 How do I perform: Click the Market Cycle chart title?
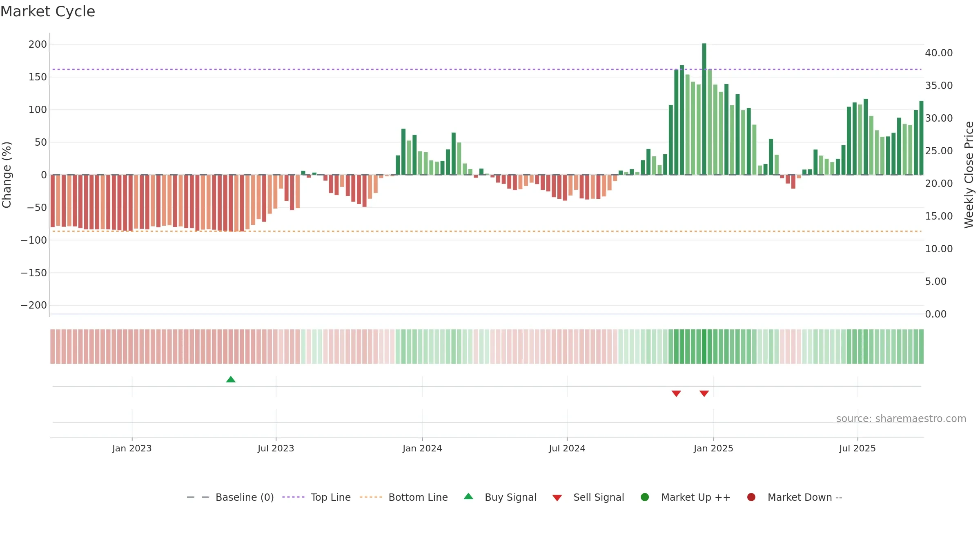pos(48,11)
